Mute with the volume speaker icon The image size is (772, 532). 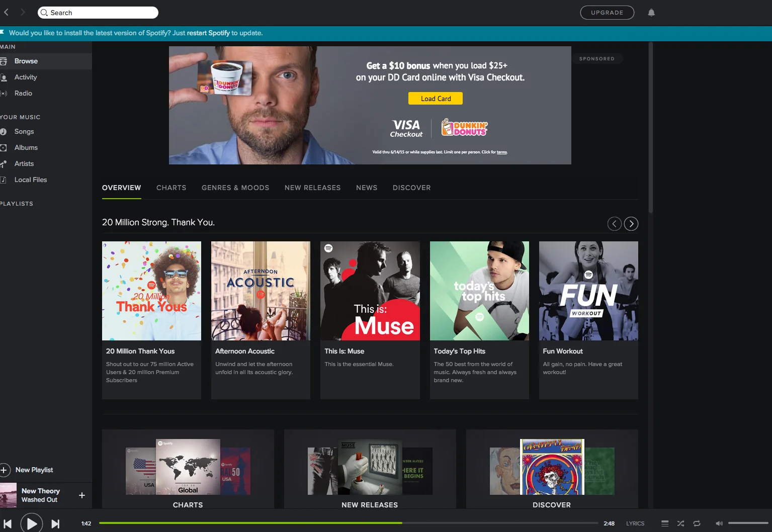719,523
